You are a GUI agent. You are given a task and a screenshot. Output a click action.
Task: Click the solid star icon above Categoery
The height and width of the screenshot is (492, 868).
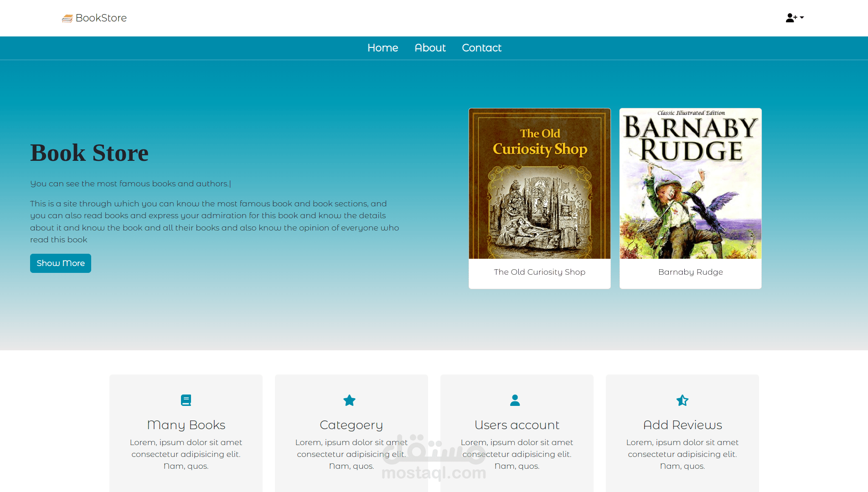[349, 400]
